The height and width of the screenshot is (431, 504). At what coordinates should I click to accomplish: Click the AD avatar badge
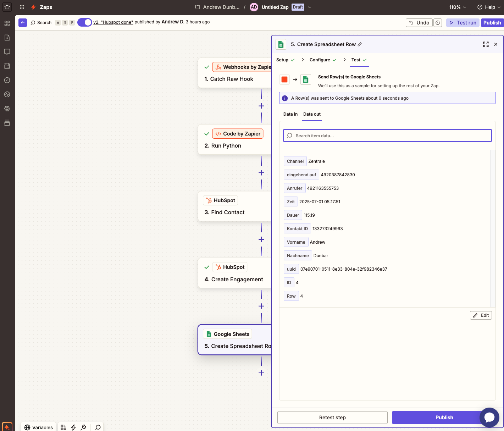(254, 7)
